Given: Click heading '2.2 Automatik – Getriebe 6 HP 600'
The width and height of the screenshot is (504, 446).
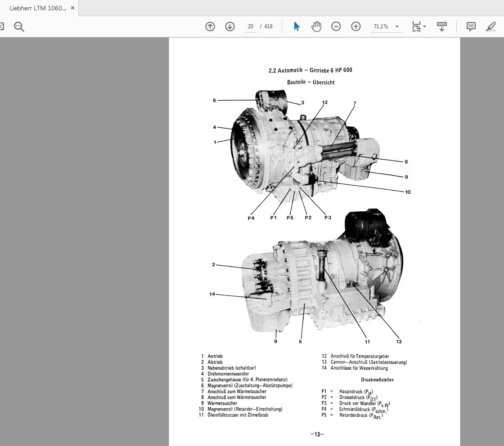Looking at the screenshot, I should tap(310, 70).
